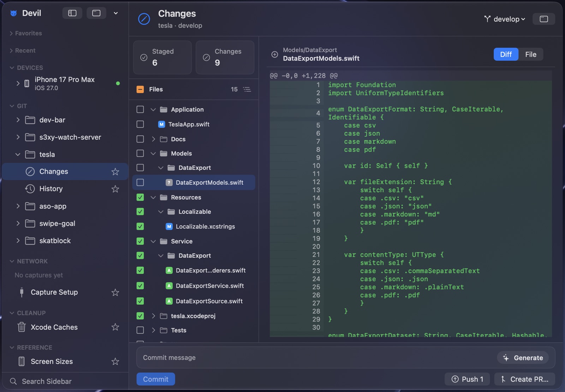This screenshot has height=392, width=565.
Task: Expand the iPhone 17 Pro Max device
Action: click(18, 83)
